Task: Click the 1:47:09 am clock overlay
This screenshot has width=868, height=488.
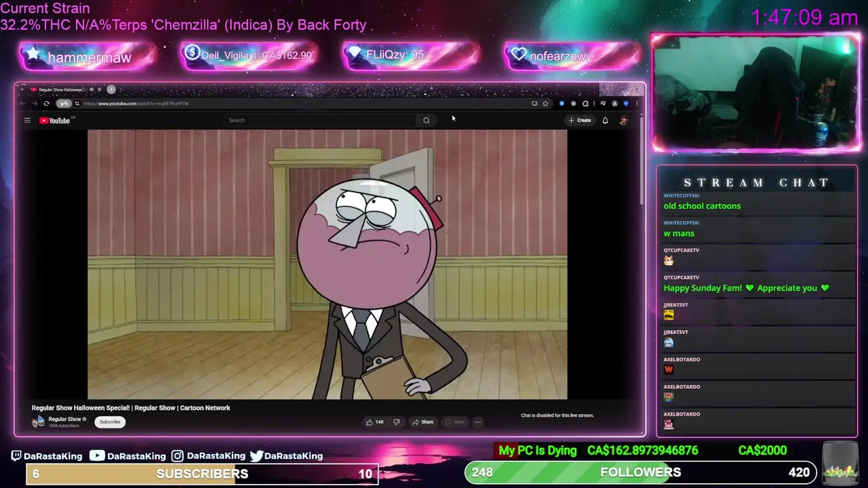Action: click(804, 18)
